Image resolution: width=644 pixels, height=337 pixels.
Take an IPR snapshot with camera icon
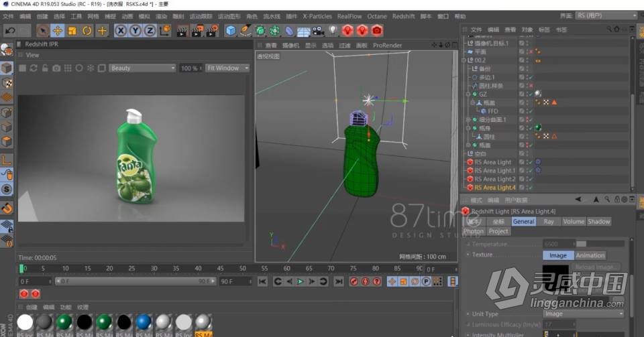pyautogui.click(x=56, y=68)
